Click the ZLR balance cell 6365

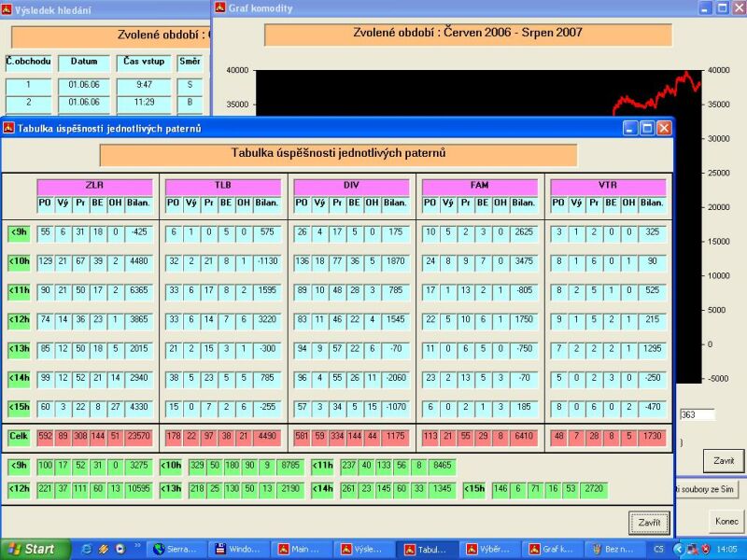[138, 291]
